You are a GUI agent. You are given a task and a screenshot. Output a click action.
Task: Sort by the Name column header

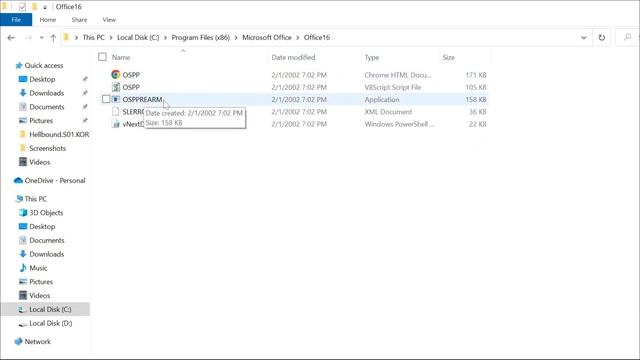(x=121, y=58)
